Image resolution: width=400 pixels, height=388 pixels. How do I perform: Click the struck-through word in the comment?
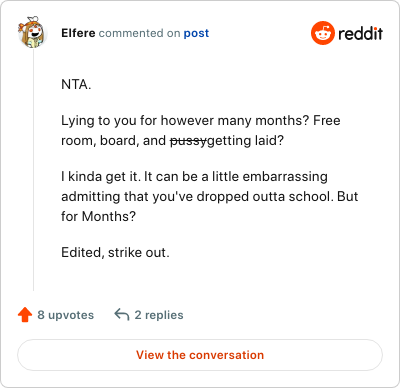[x=188, y=141]
